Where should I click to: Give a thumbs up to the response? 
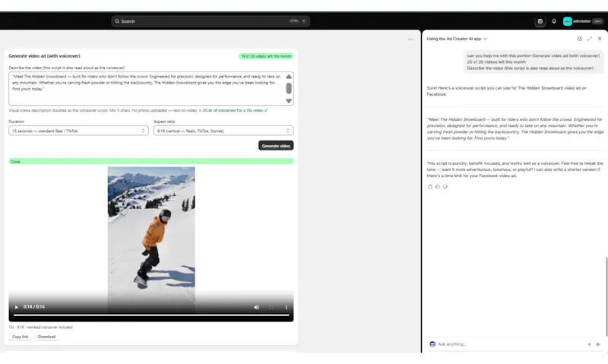(438, 187)
